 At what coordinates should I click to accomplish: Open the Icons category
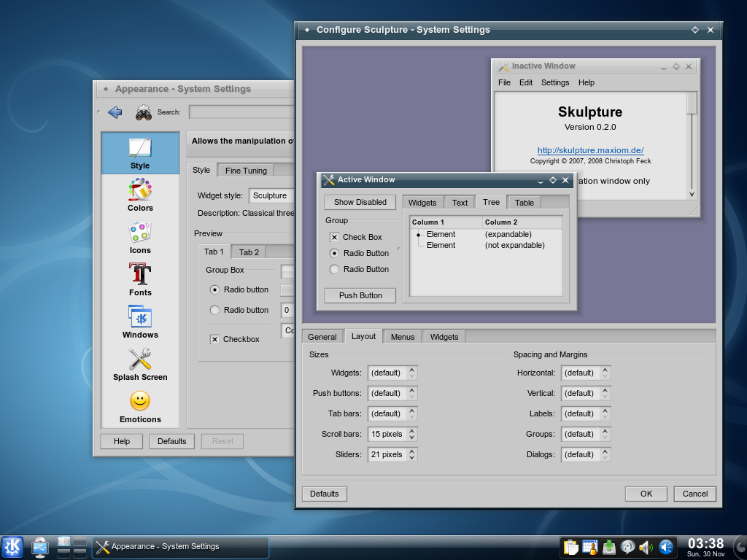click(x=140, y=238)
